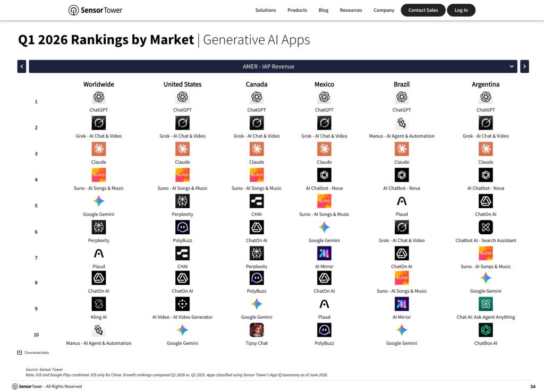Open the AMER - IAP Revenue dropdown

[273, 66]
